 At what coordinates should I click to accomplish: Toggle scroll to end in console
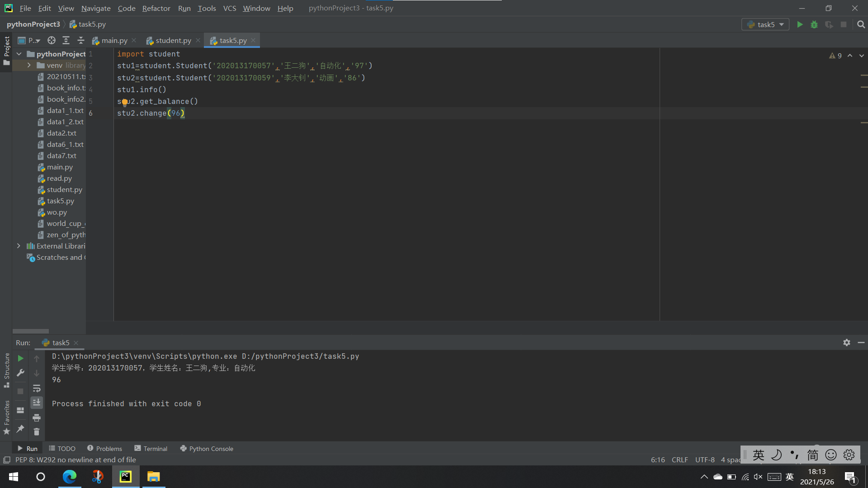coord(37,402)
